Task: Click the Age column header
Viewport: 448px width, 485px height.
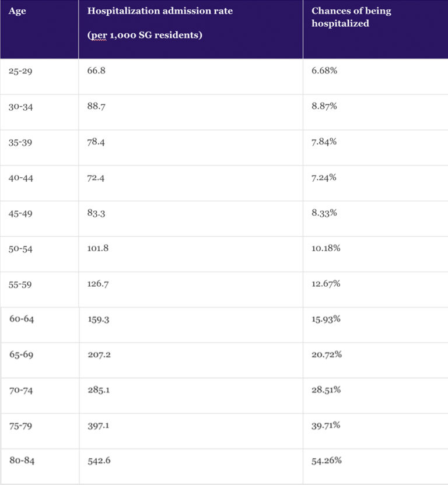Action: (x=17, y=12)
